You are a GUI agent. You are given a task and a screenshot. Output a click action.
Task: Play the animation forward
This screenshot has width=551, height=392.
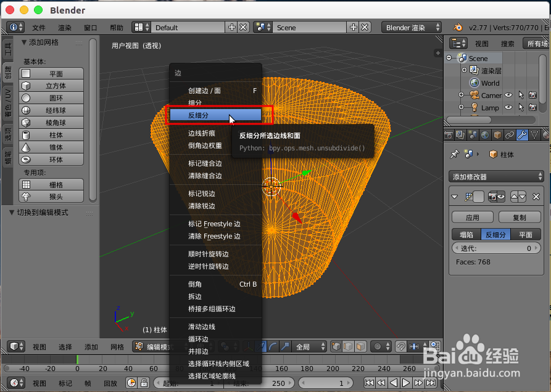pos(406,383)
